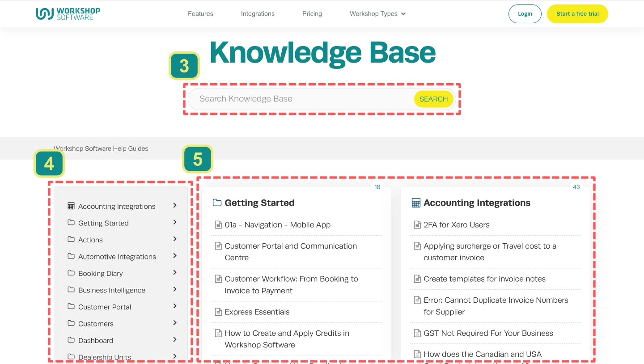The image size is (644, 364).
Task: Open the Integrations menu item
Action: 258,13
